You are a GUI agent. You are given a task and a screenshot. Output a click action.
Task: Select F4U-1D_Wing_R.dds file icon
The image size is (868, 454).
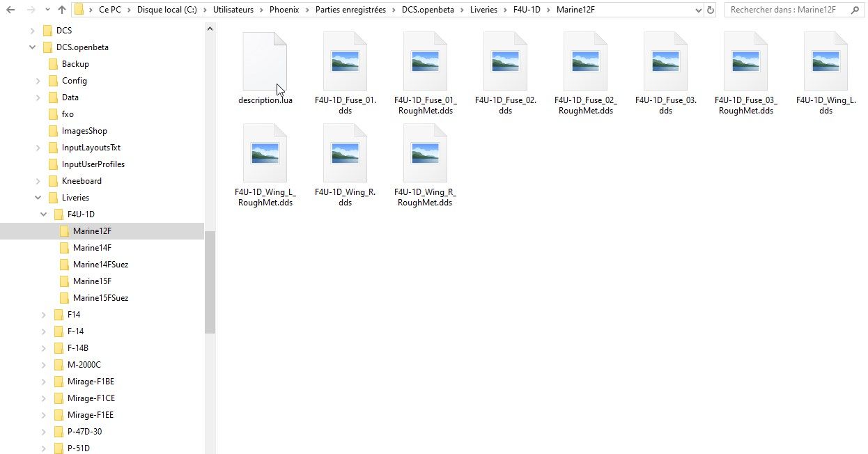pos(345,153)
